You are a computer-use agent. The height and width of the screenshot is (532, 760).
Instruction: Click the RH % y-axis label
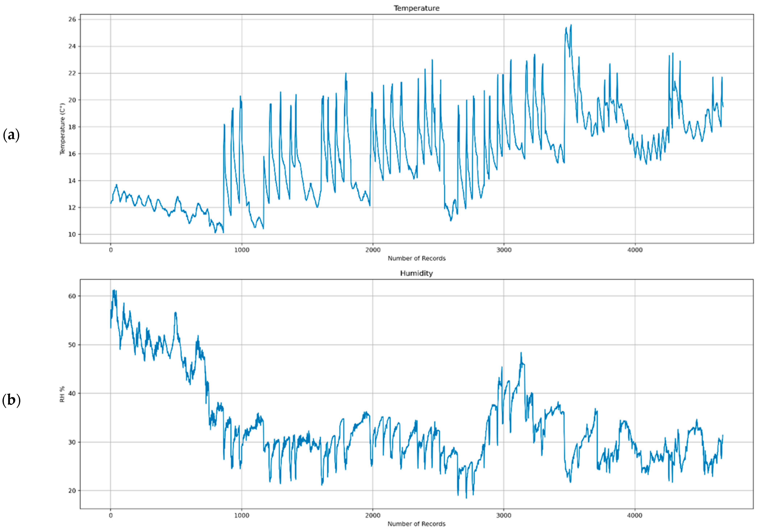click(62, 394)
